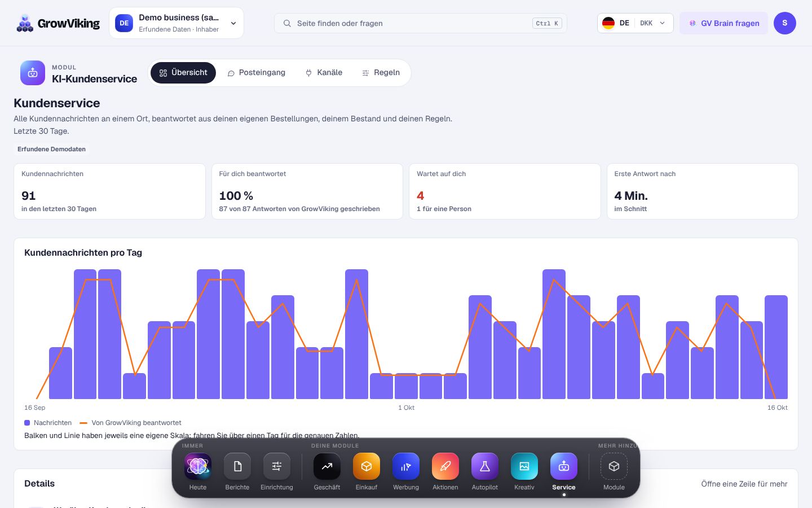This screenshot has height=508, width=812.
Task: Toggle the Nachrichten legend series
Action: (x=48, y=423)
